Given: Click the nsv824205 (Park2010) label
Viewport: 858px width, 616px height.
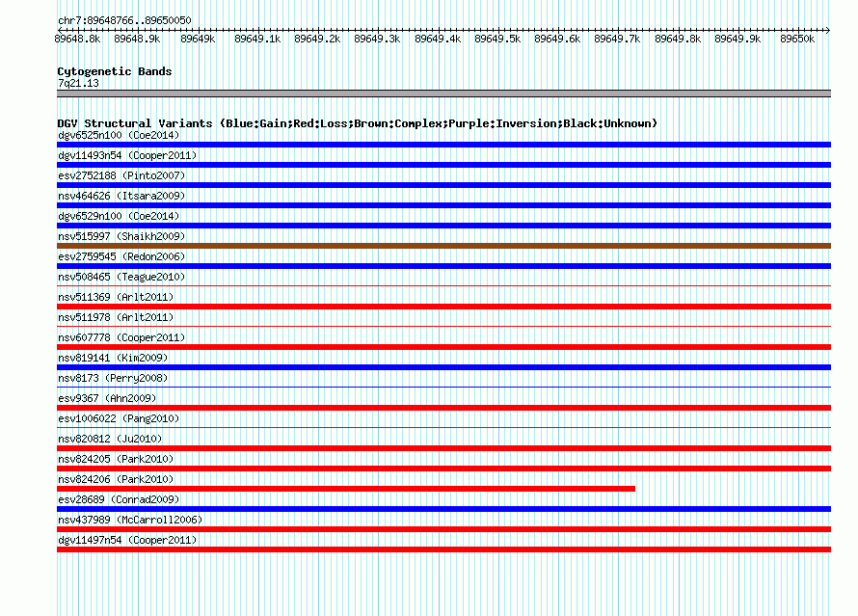Looking at the screenshot, I should tap(116, 459).
